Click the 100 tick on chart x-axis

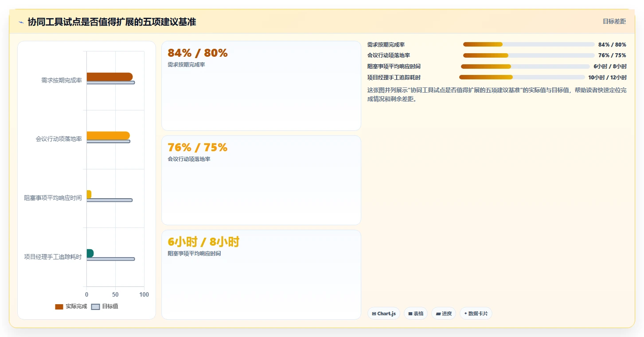[144, 294]
